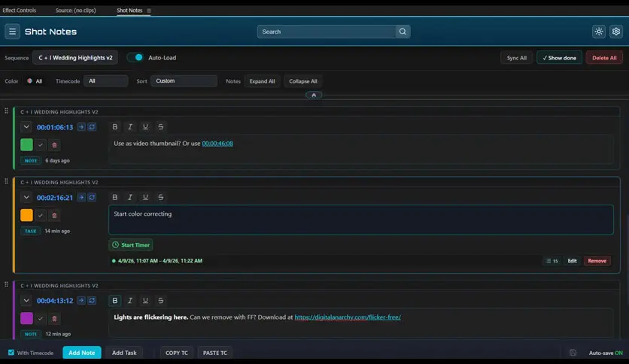Click the Add Task button
The height and width of the screenshot is (364, 629).
(x=124, y=353)
